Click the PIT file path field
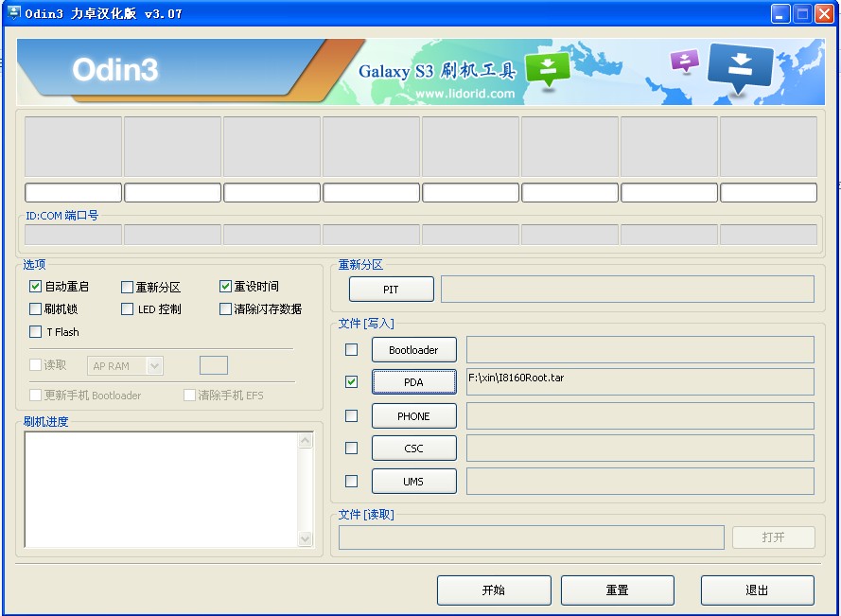This screenshot has width=841, height=616. tap(627, 290)
